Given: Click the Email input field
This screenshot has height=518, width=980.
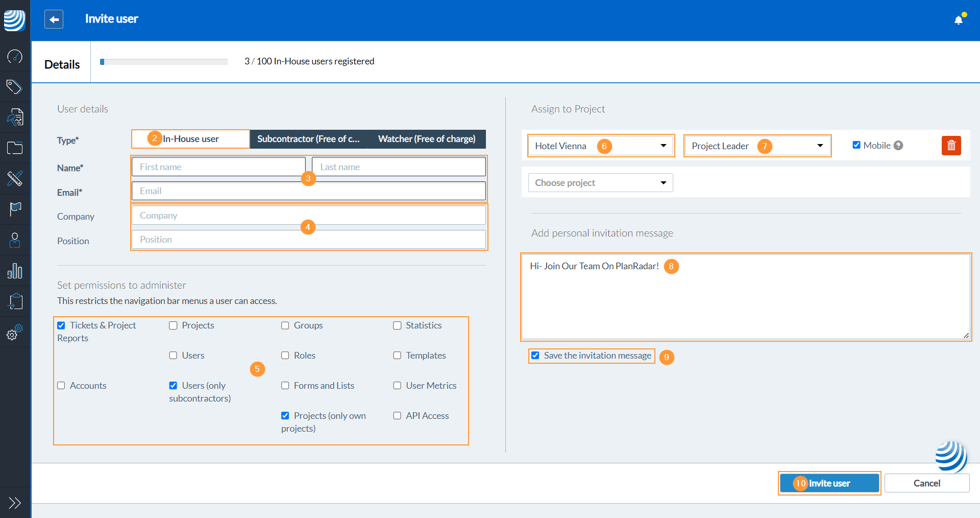Looking at the screenshot, I should point(308,191).
